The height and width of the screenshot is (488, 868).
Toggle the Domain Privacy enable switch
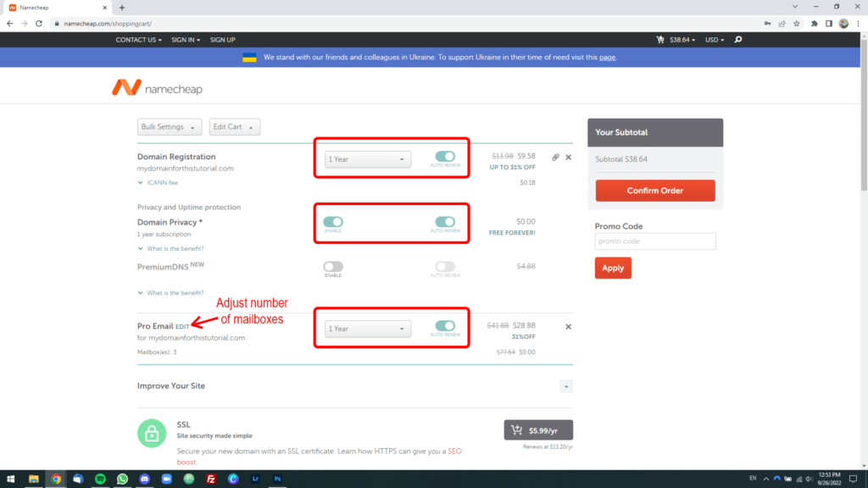pyautogui.click(x=333, y=222)
